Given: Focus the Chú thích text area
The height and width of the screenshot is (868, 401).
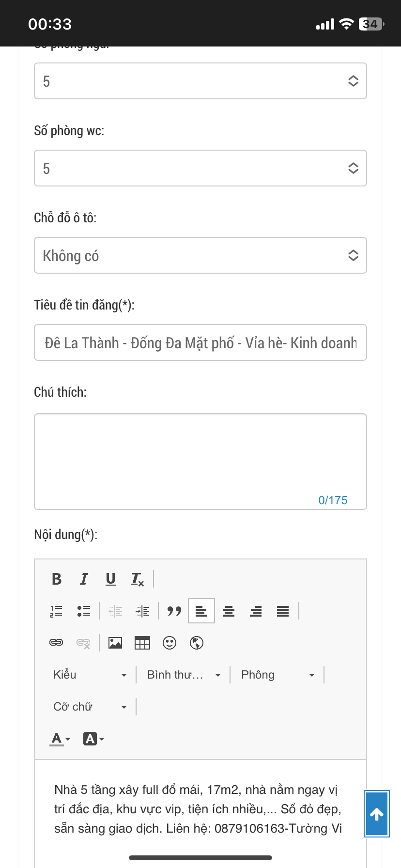Looking at the screenshot, I should click(200, 462).
